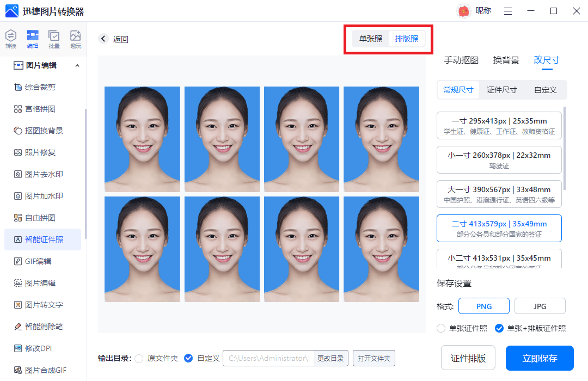This screenshot has height=381, width=588.
Task: Click the size list scrollbar
Action: (565, 148)
